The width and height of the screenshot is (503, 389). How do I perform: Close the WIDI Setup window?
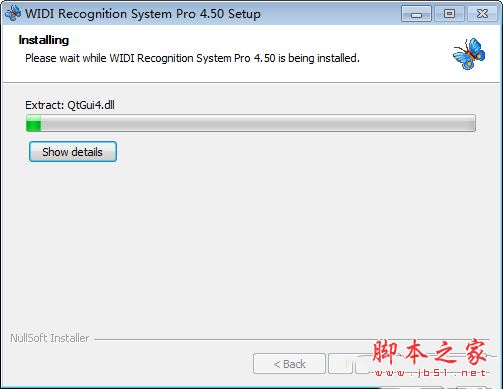(x=482, y=14)
